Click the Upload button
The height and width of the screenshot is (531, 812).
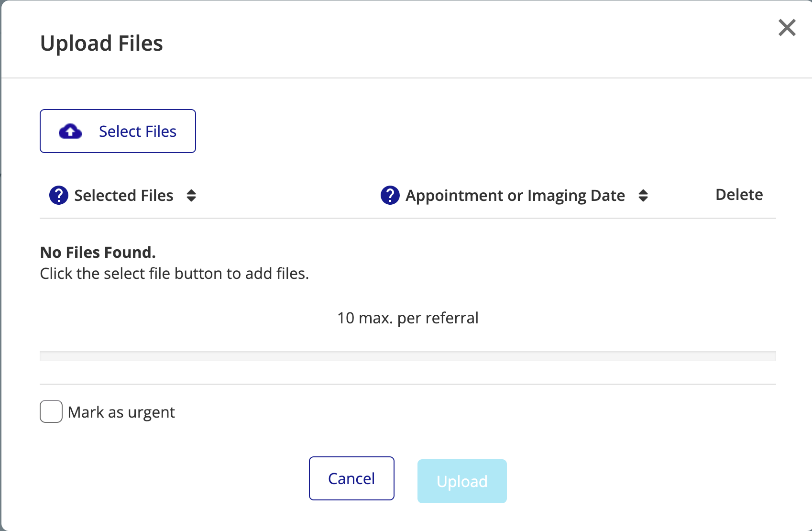tap(461, 481)
